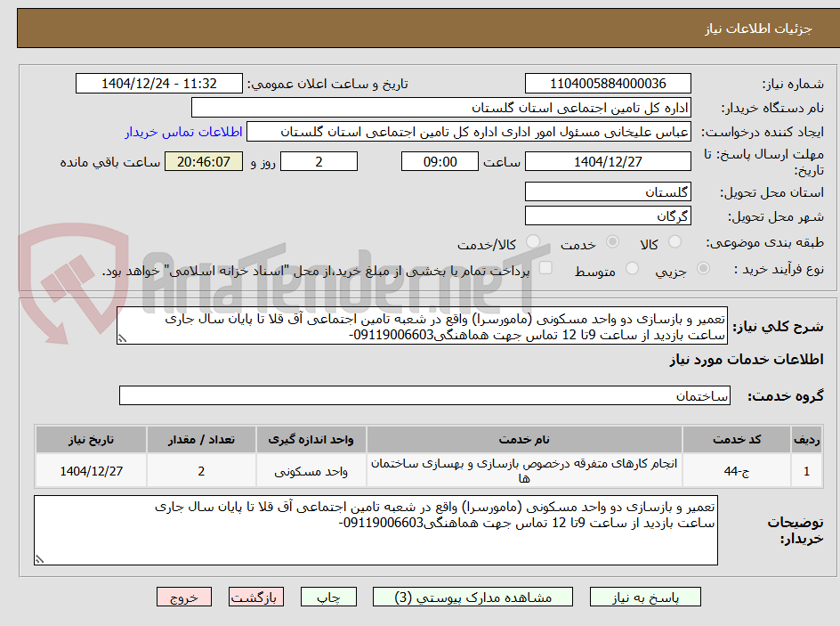Open اطلاعات تماس خریدار link
Screen dimensions: 840x626
pos(183,132)
